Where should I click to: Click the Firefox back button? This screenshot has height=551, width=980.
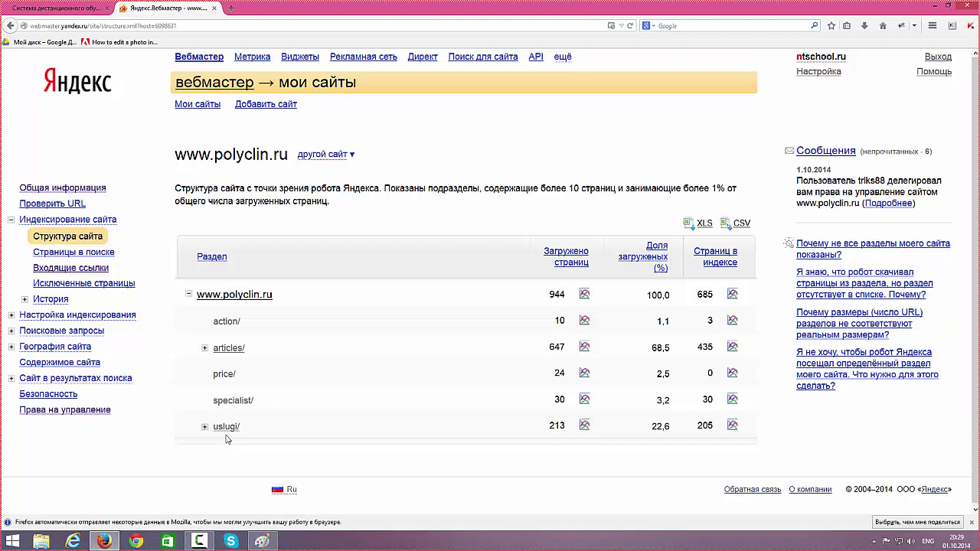10,25
